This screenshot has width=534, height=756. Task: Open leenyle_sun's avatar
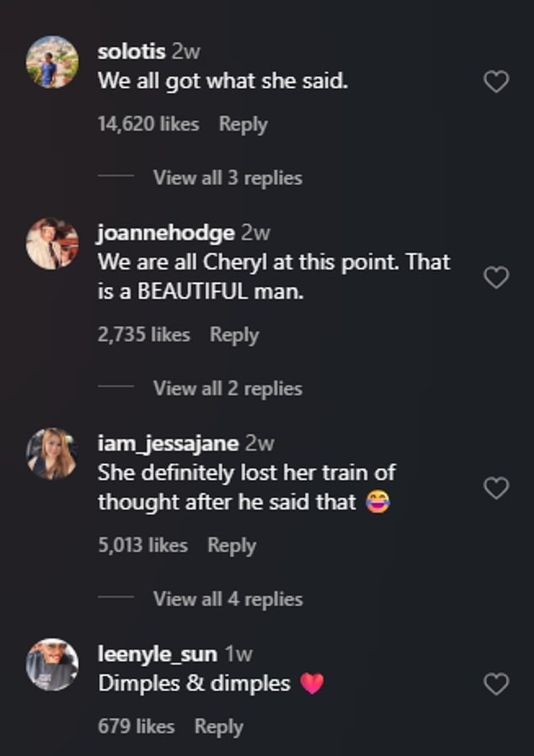click(52, 663)
